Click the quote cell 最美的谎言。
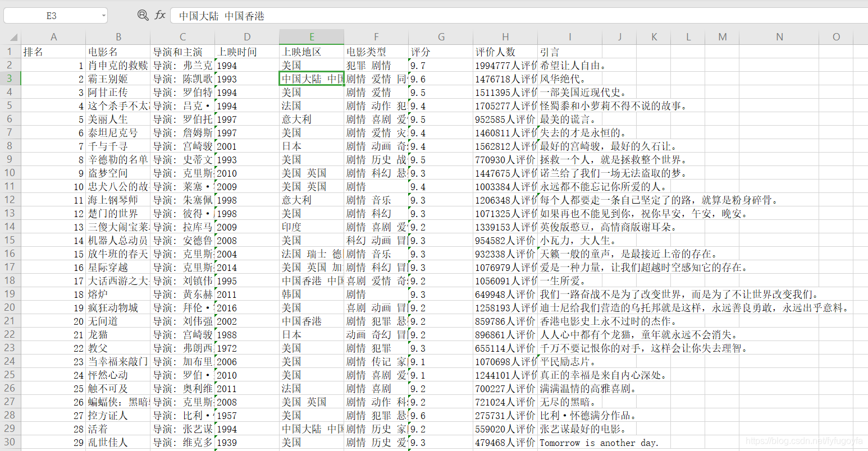Image resolution: width=868 pixels, height=451 pixels. (570, 119)
